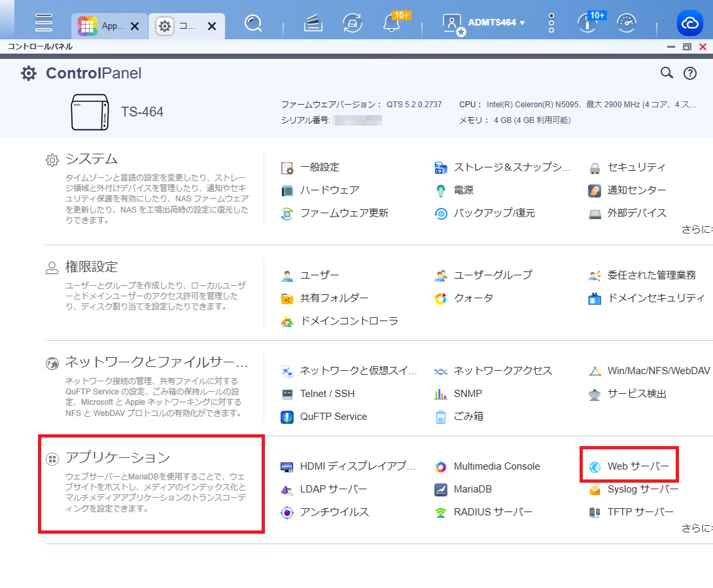Image resolution: width=713 pixels, height=588 pixels.
Task: Open the dashboard gauge icon
Action: tap(627, 23)
